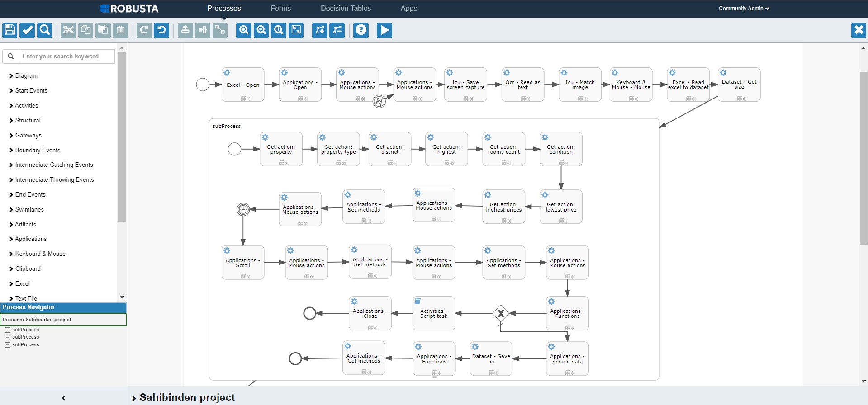Image resolution: width=868 pixels, height=405 pixels.
Task: Close the editor with the X button
Action: pyautogui.click(x=858, y=30)
